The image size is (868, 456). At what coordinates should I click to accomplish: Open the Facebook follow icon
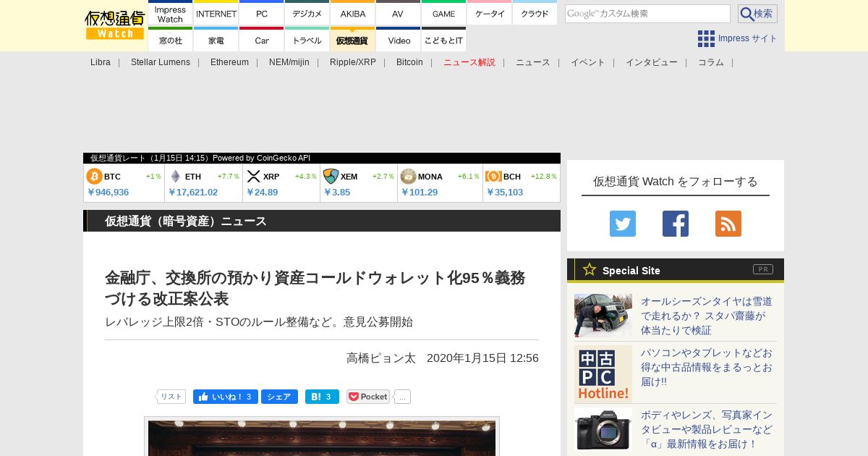point(676,224)
